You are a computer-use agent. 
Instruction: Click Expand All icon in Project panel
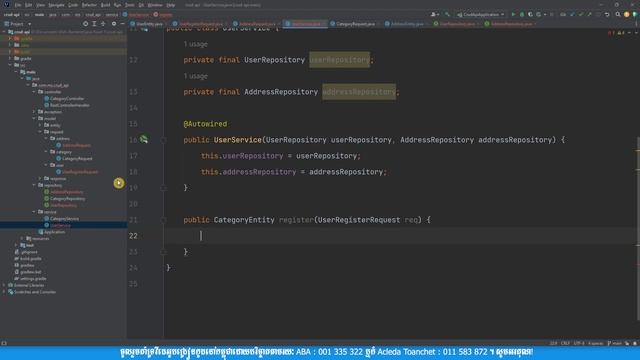(x=94, y=24)
